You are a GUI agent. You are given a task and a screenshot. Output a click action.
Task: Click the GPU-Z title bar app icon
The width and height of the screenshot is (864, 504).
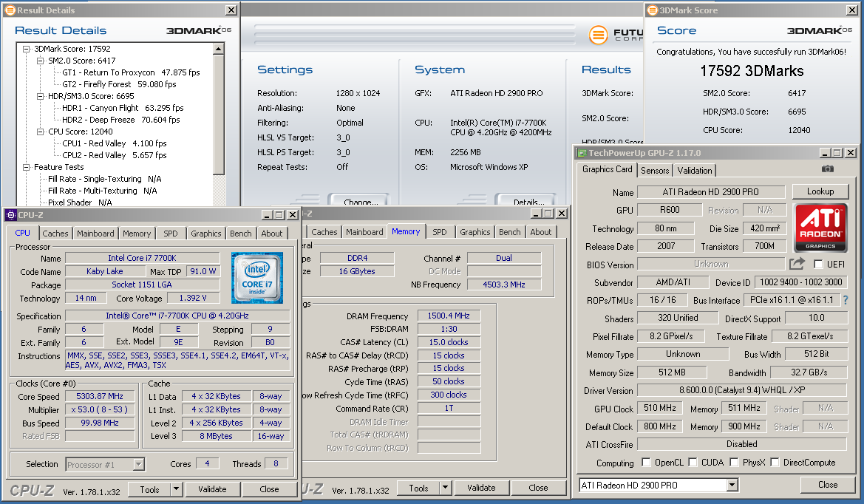tap(582, 152)
